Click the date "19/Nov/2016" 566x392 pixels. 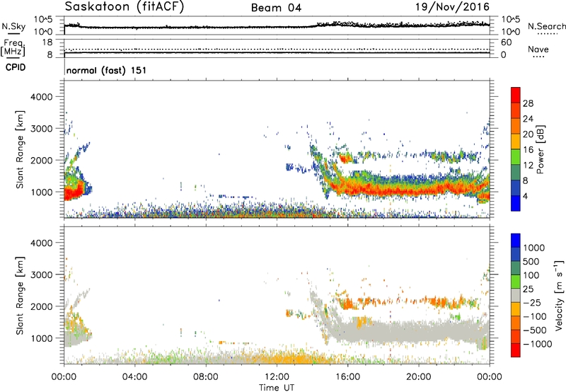tap(452, 6)
